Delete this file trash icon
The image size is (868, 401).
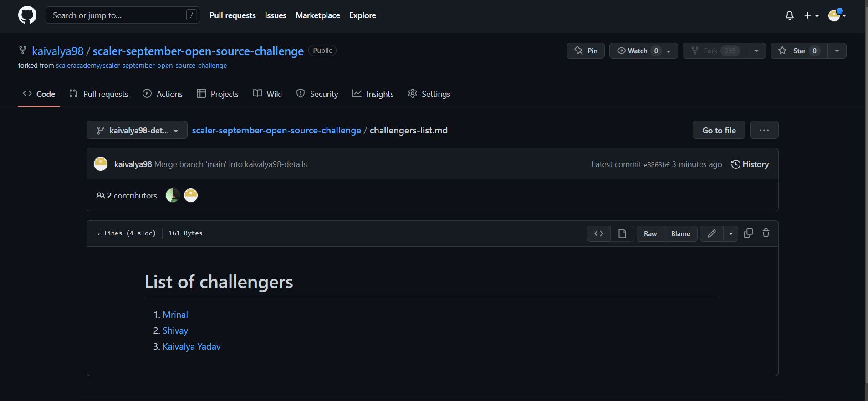[766, 233]
